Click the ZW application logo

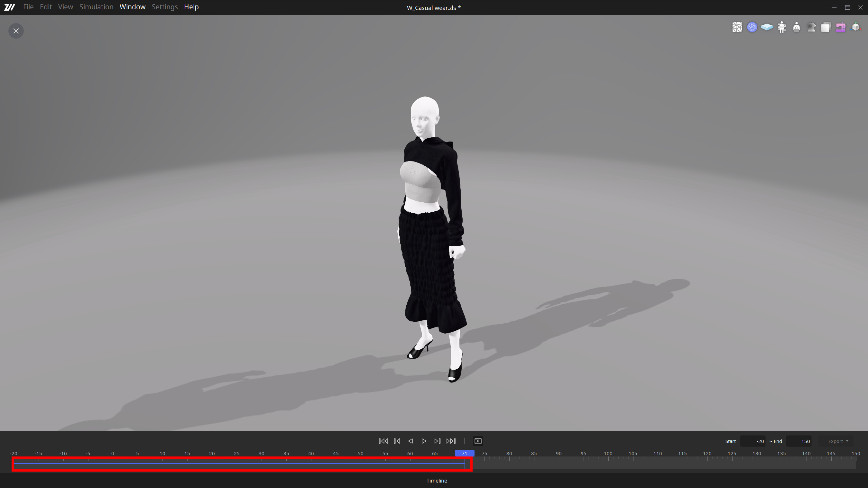point(9,7)
